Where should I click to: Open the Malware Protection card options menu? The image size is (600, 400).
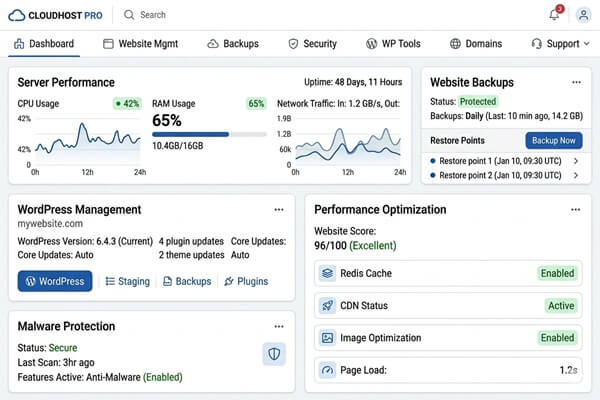(279, 327)
